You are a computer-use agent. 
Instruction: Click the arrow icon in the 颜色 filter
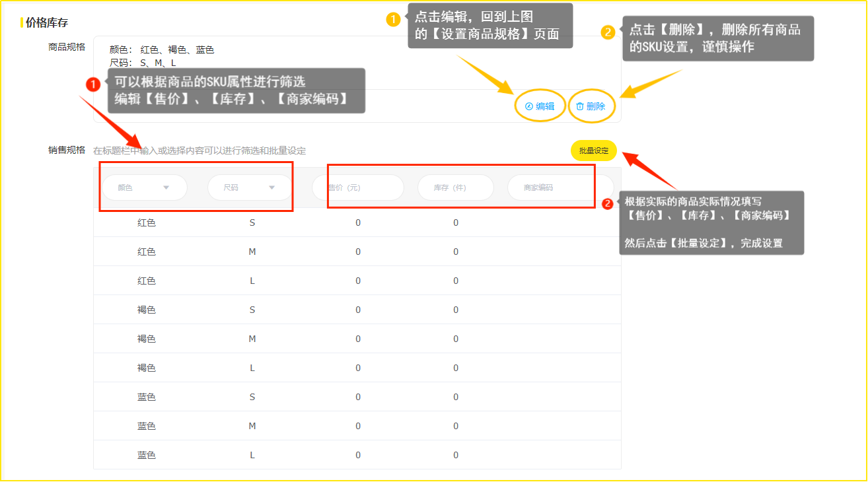[x=166, y=188]
